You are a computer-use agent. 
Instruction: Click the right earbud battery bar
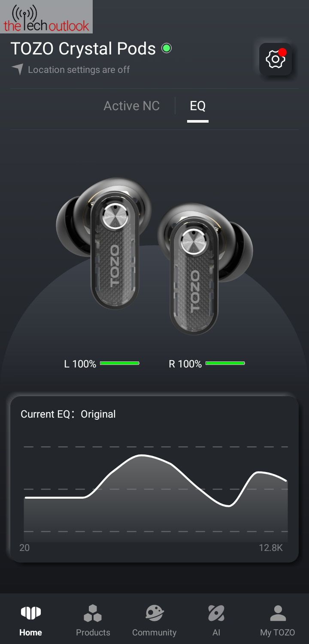pyautogui.click(x=225, y=363)
